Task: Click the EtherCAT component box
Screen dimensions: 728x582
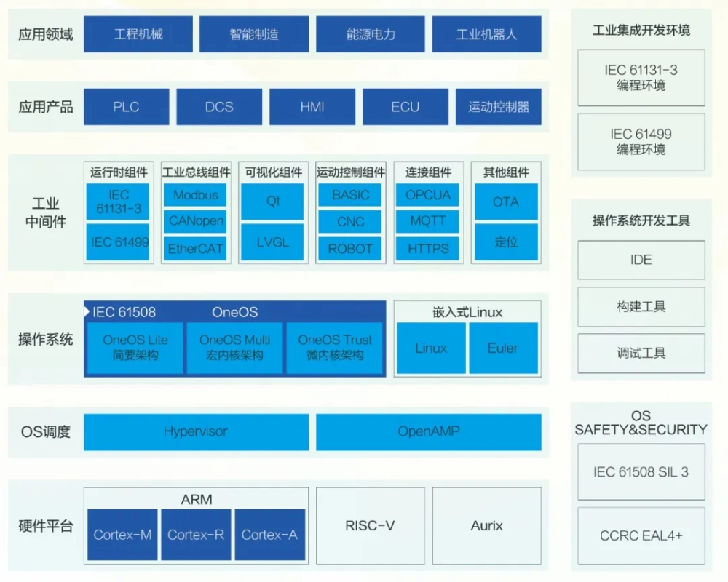Action: (195, 248)
